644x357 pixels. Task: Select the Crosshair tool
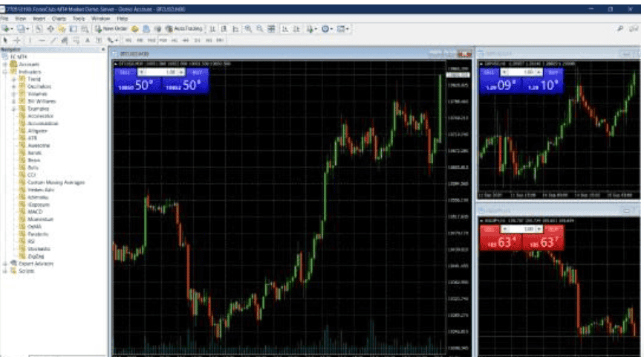[x=17, y=40]
